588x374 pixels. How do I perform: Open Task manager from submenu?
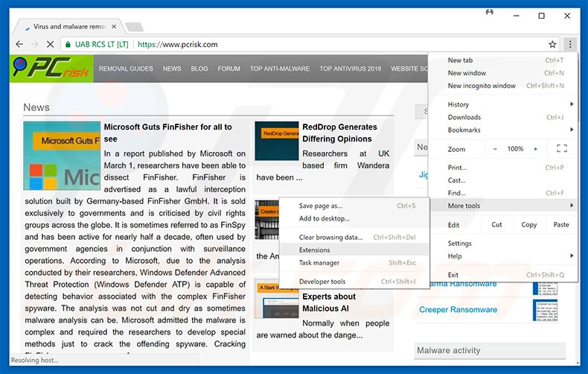pos(354,263)
